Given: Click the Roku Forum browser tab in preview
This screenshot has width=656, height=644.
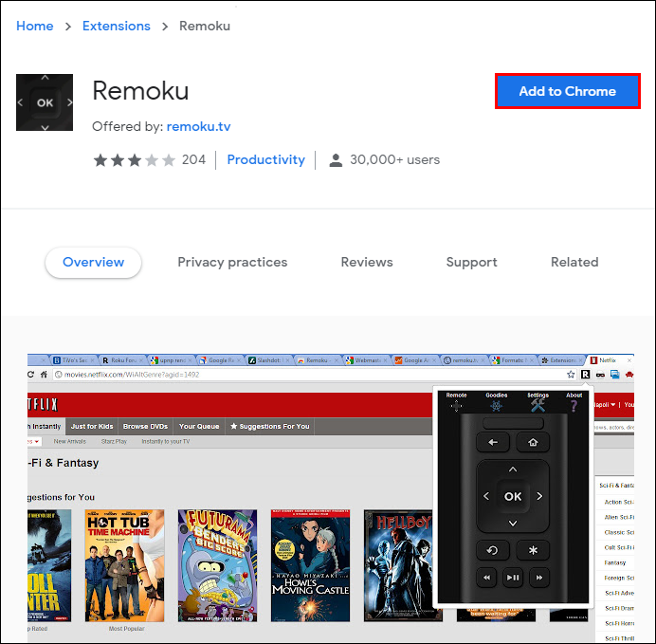Looking at the screenshot, I should tap(122, 359).
